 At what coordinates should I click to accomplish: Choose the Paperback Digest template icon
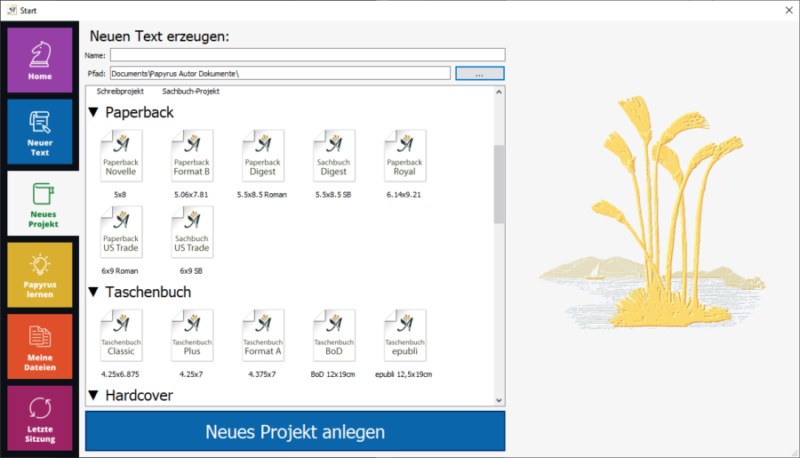click(263, 156)
